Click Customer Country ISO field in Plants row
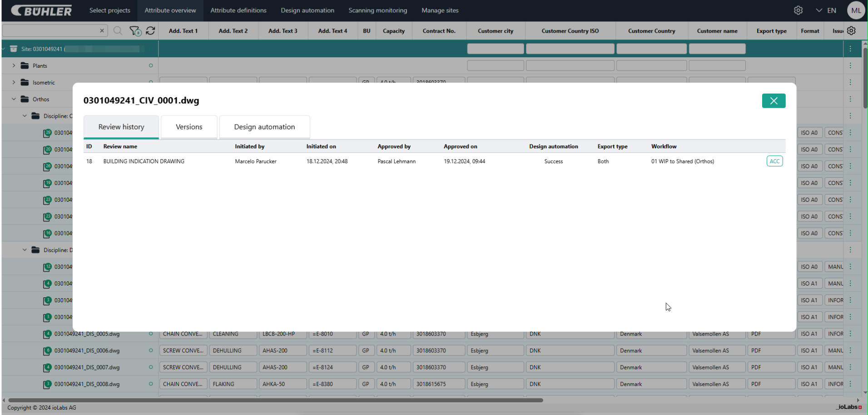Viewport: 868px width, 415px height. click(570, 65)
